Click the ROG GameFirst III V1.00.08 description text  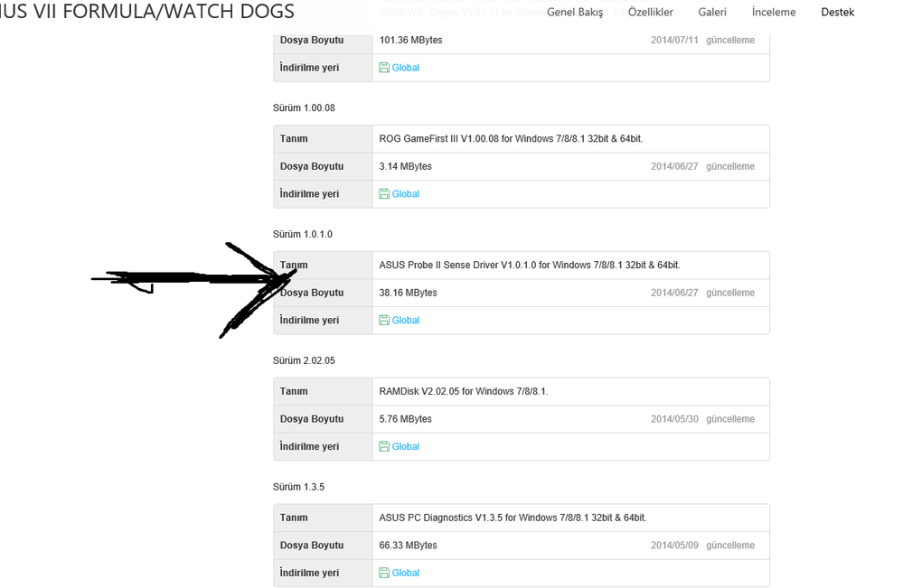511,139
